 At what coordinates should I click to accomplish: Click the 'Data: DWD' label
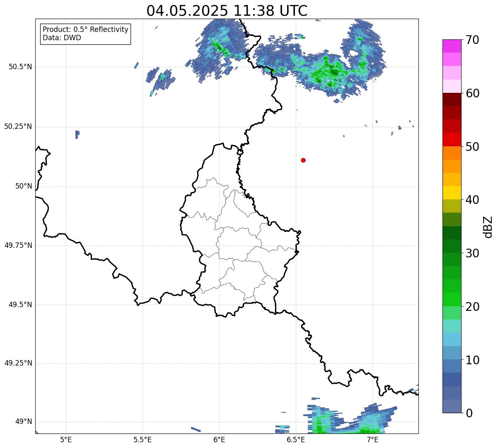[62, 38]
